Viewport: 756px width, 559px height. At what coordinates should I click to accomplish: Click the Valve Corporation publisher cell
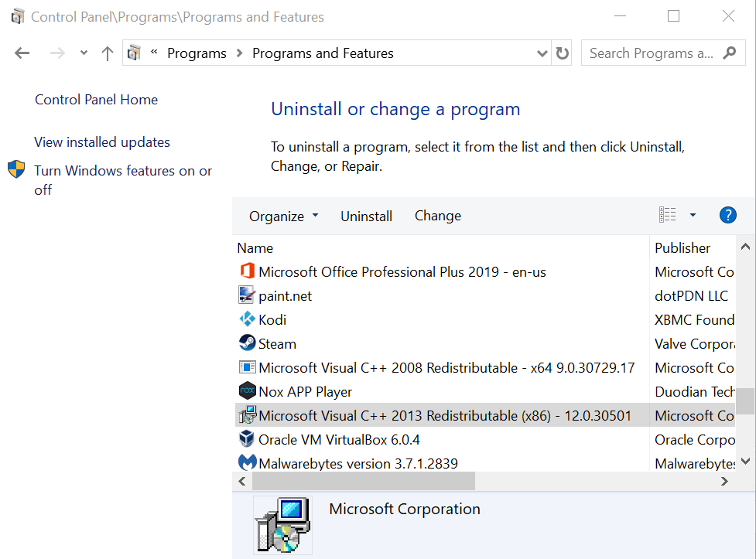point(695,344)
